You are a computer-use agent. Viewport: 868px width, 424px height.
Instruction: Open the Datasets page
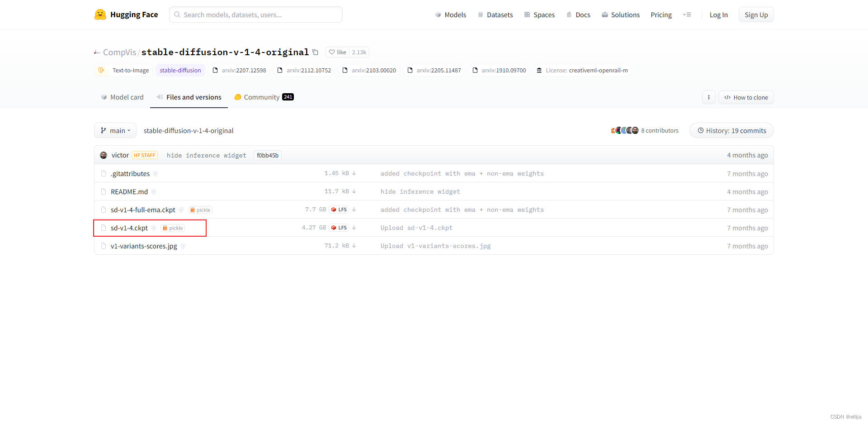click(495, 15)
